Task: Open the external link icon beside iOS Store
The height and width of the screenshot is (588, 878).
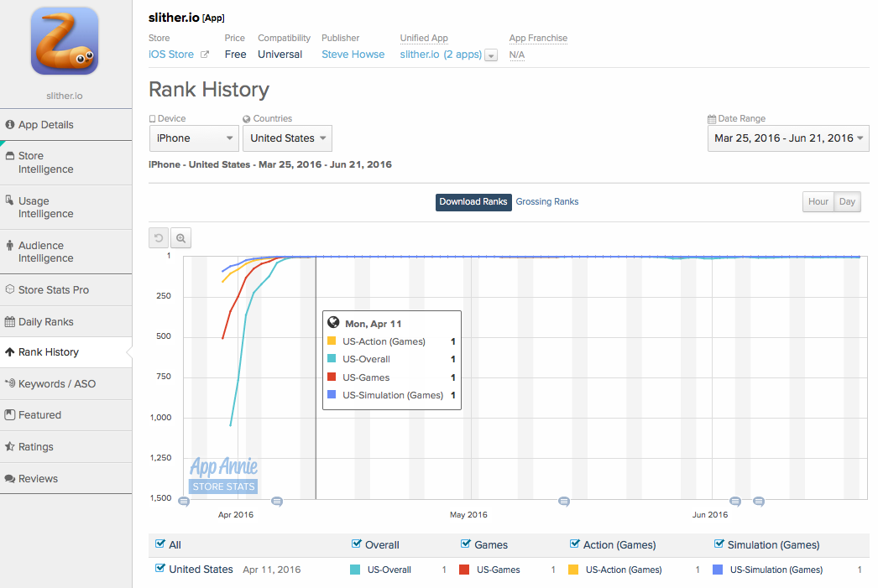Action: pyautogui.click(x=204, y=55)
